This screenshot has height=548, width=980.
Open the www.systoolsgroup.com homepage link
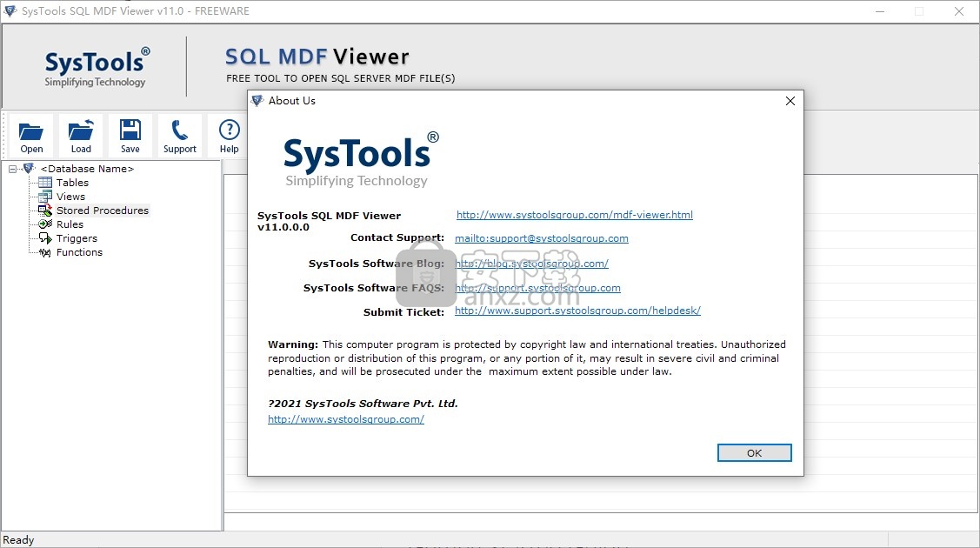[x=345, y=419]
